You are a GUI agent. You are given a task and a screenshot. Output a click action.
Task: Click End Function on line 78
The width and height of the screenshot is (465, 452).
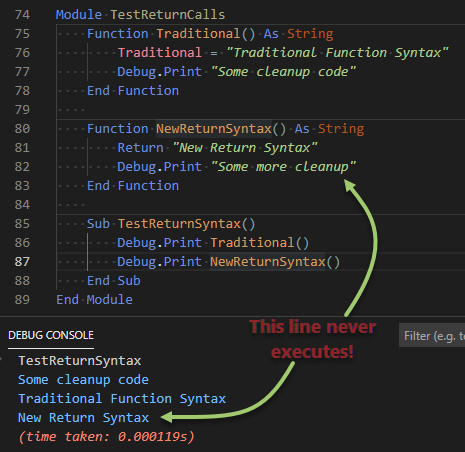tap(133, 91)
